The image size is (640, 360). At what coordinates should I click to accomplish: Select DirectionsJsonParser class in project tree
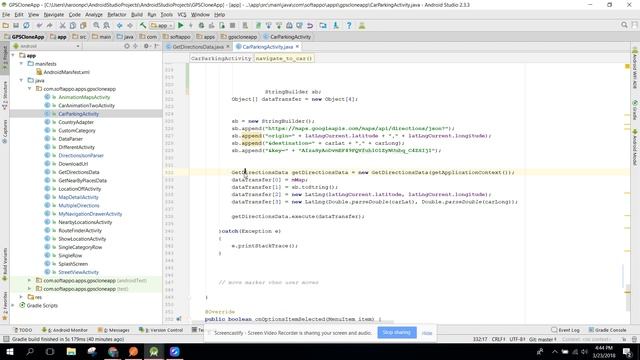(81, 156)
